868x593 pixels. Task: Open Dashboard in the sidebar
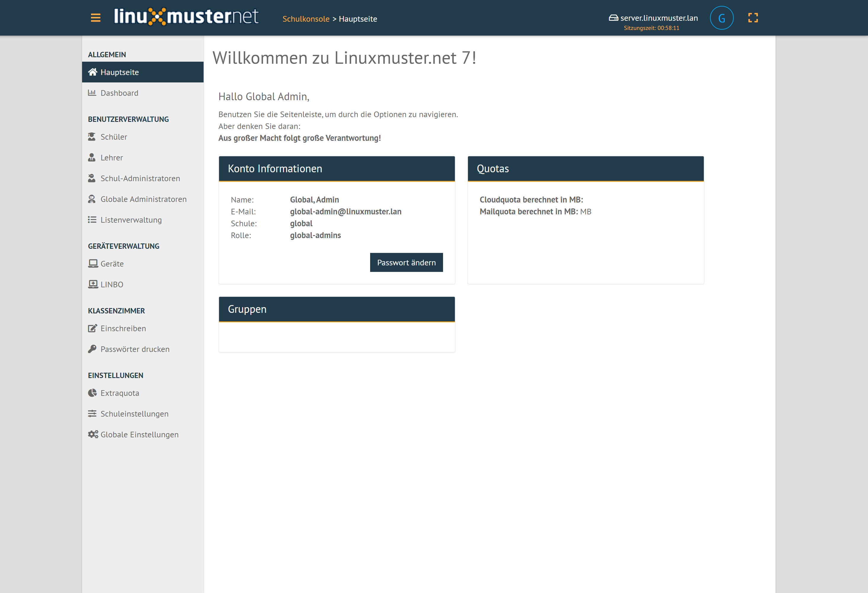(143, 93)
